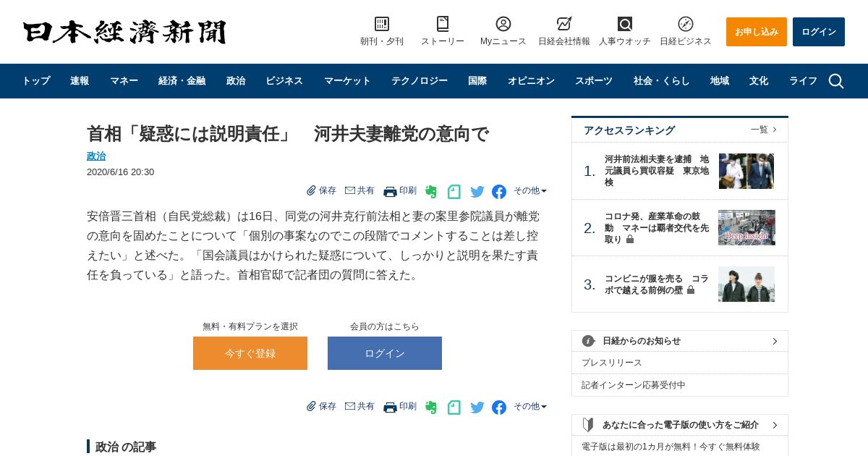868x456 pixels.
Task: Open the 日経ビジネス compass icon
Action: [686, 24]
